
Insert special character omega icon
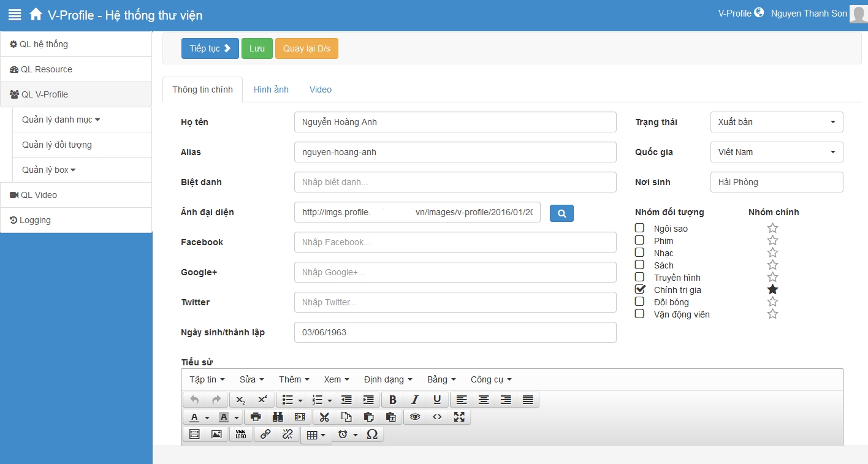(372, 434)
